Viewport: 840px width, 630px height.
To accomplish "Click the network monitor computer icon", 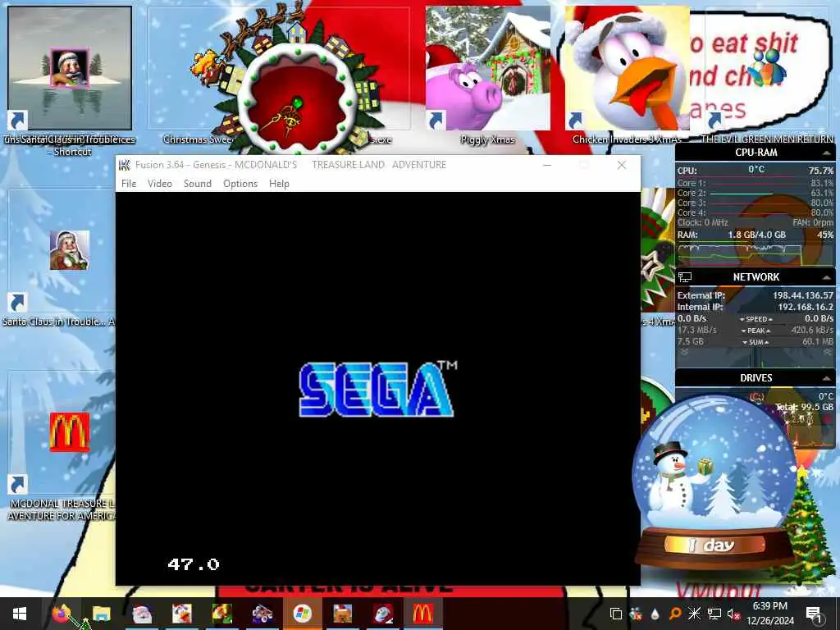I will (x=685, y=277).
